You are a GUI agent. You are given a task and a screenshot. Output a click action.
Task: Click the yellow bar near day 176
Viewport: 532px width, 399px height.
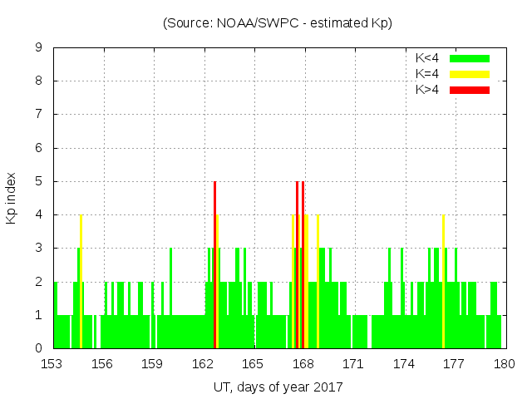(443, 283)
